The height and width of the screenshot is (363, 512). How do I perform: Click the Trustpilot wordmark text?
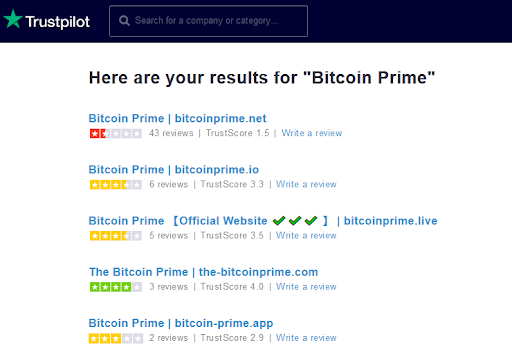click(x=58, y=22)
